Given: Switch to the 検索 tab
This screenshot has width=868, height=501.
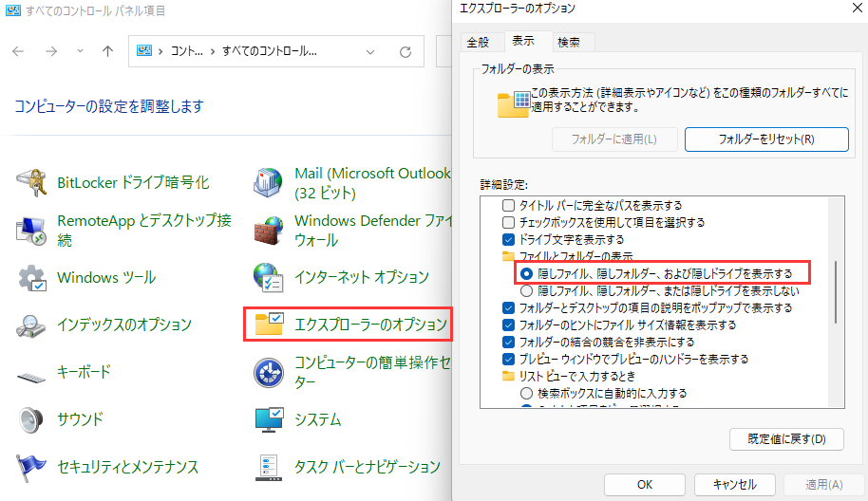Looking at the screenshot, I should (x=569, y=42).
